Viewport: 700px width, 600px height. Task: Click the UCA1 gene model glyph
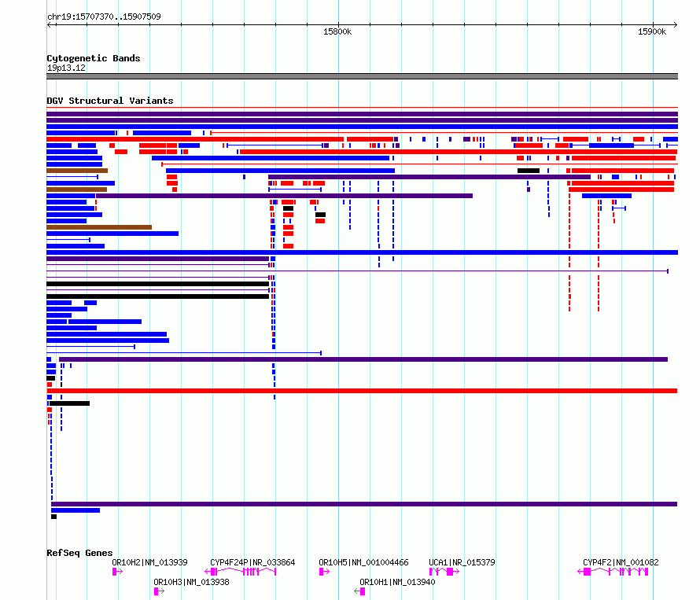(444, 572)
